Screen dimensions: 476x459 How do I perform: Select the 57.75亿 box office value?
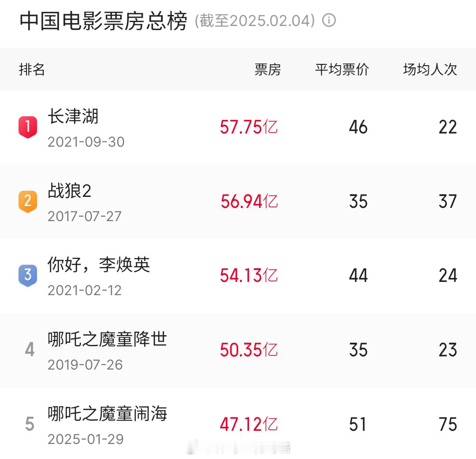click(249, 127)
